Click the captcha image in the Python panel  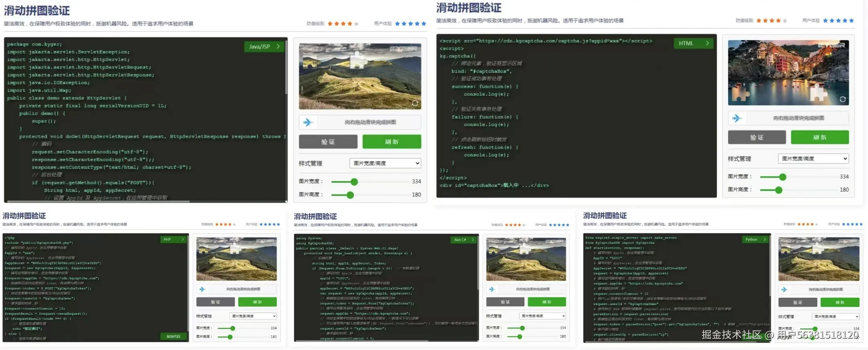pyautogui.click(x=819, y=259)
